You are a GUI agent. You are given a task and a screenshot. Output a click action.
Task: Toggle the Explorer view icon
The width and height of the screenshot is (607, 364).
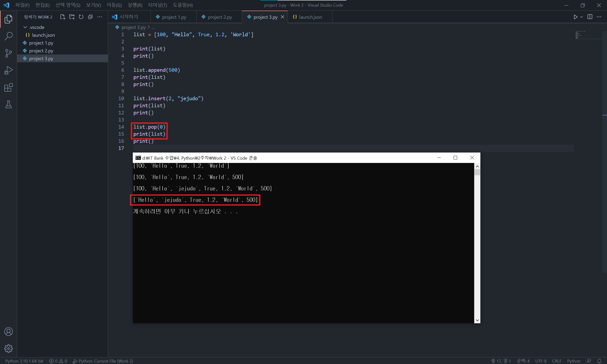point(8,19)
